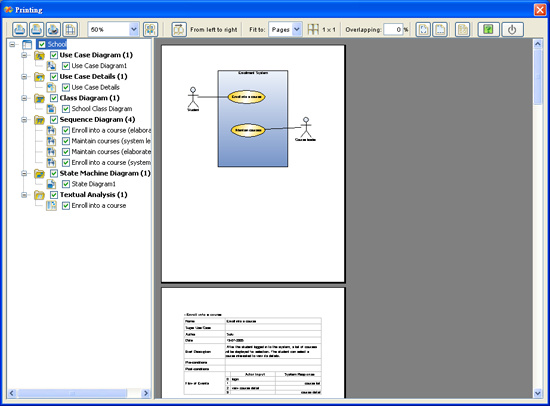550x406 pixels.
Task: Toggle the Textual Analysis (1) checkbox
Action: click(54, 195)
